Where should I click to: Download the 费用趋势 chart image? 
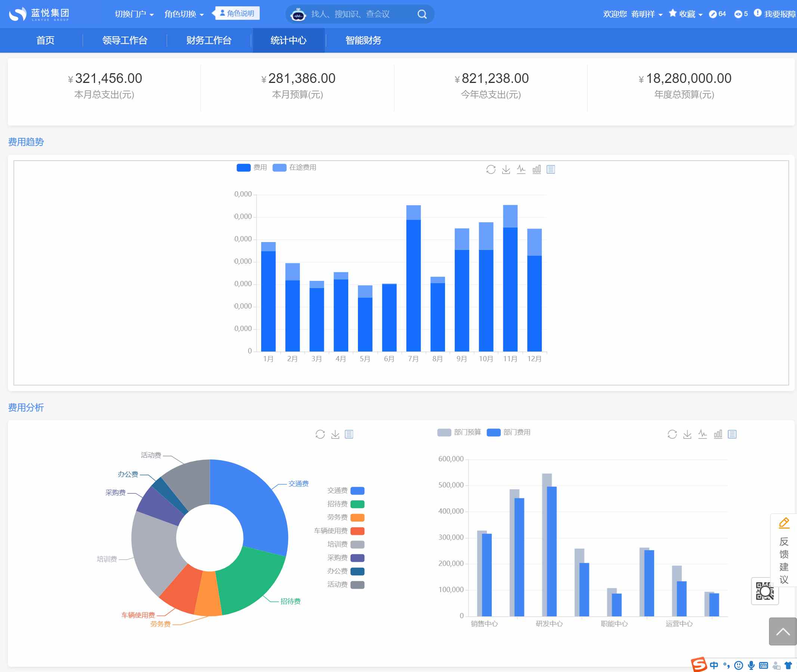506,169
